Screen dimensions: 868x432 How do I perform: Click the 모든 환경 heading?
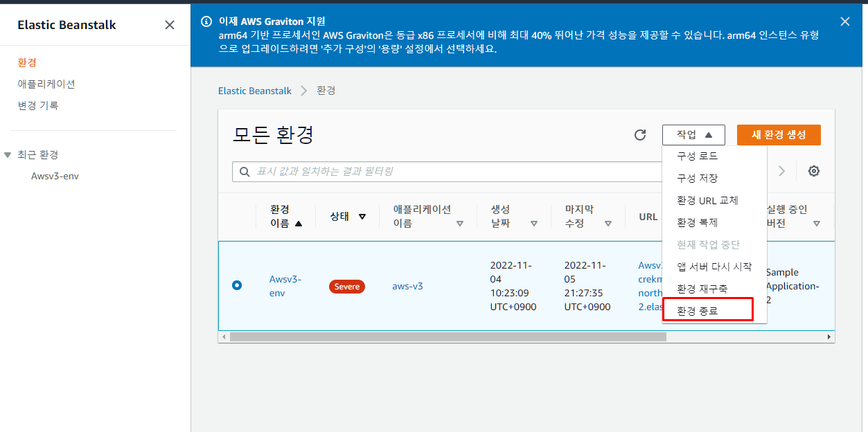273,135
